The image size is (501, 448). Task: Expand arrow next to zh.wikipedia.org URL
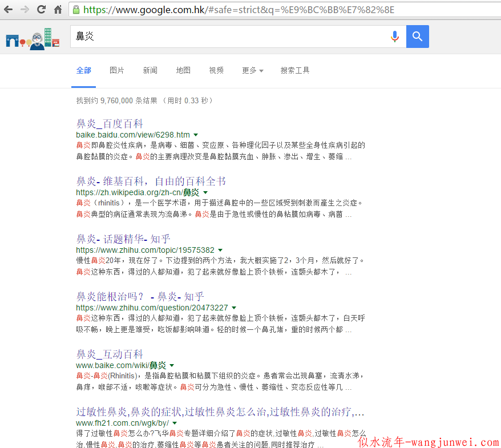point(205,192)
